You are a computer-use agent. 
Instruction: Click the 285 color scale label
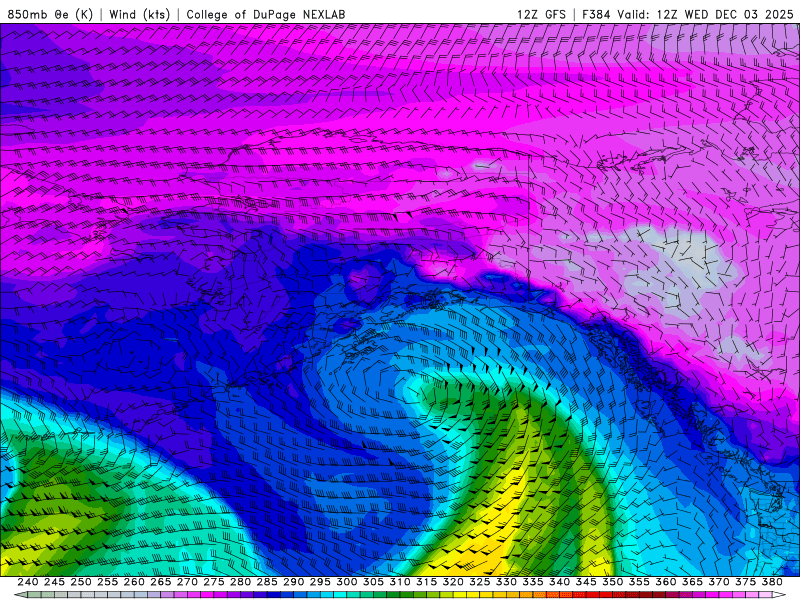tap(267, 582)
